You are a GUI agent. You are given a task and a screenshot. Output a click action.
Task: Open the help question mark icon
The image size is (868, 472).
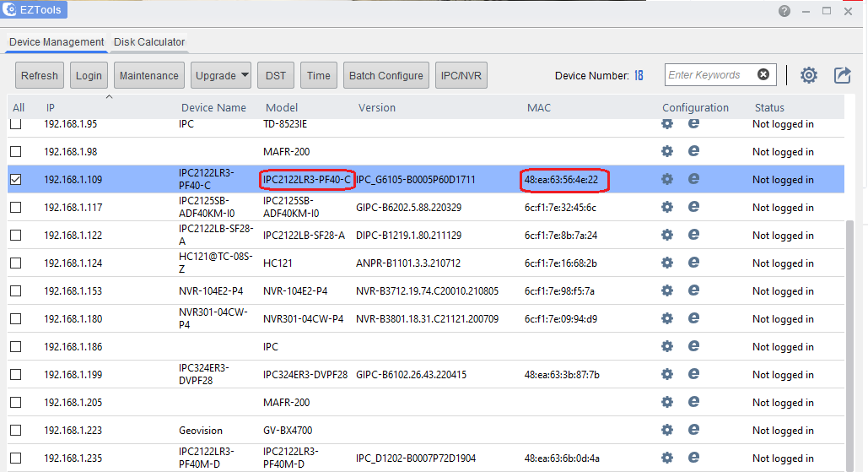pos(784,11)
